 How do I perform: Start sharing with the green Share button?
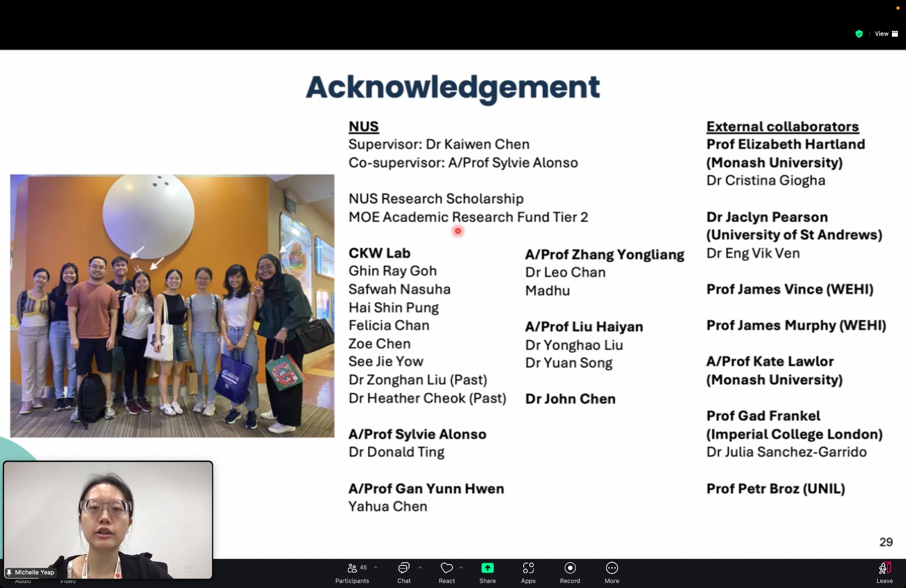(487, 568)
